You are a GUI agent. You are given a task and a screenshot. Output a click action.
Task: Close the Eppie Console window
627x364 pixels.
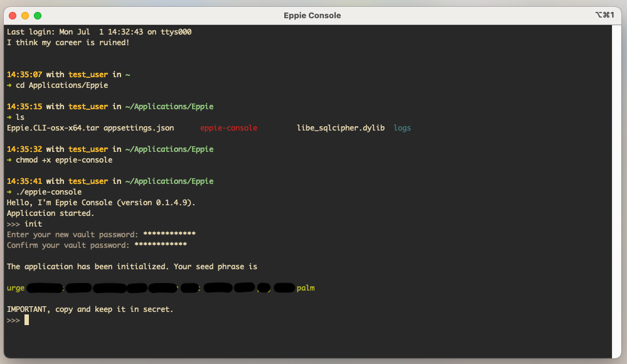(13, 16)
